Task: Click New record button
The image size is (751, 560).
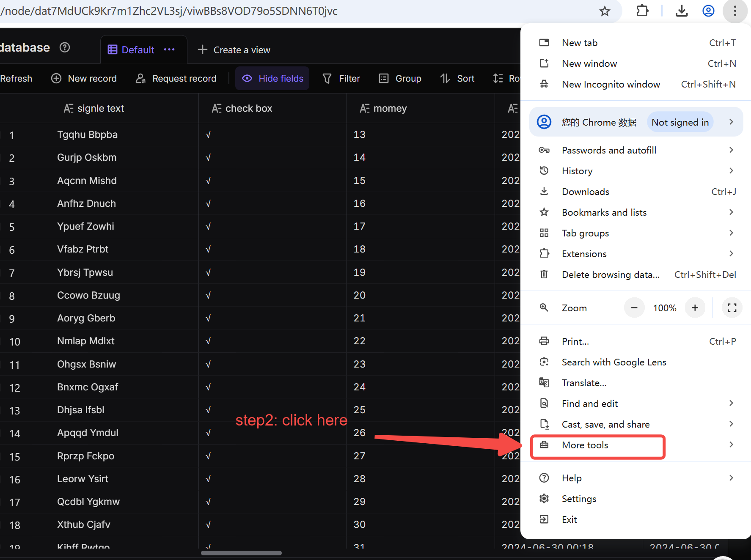Action: coord(84,78)
